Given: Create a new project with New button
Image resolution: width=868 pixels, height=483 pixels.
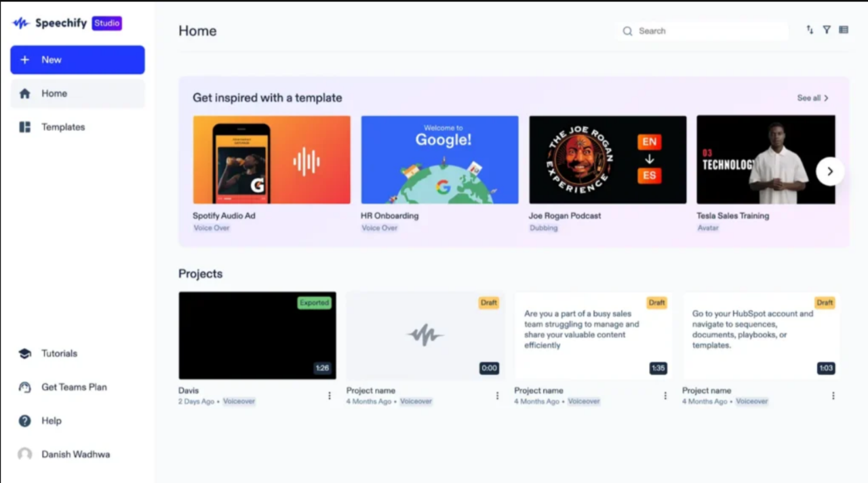Looking at the screenshot, I should 77,60.
